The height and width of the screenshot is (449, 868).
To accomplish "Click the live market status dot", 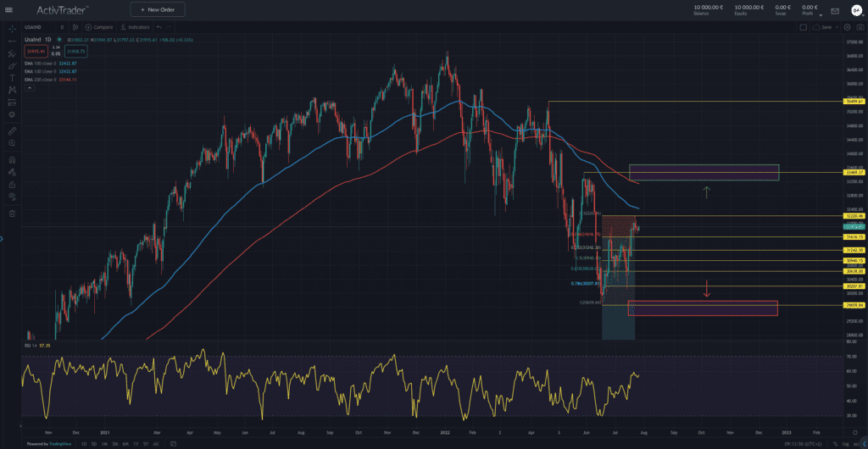I will [61, 40].
